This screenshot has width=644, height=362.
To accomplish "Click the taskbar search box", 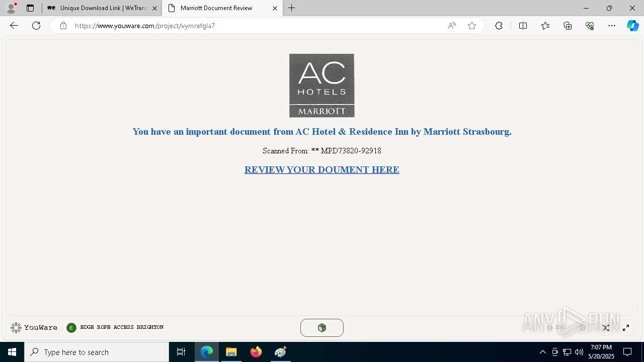I will (97, 352).
